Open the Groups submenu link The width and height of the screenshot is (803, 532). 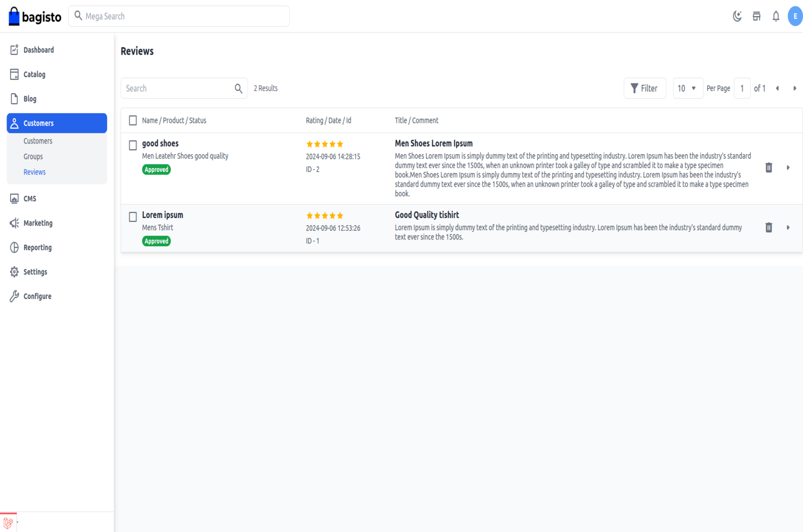33,156
